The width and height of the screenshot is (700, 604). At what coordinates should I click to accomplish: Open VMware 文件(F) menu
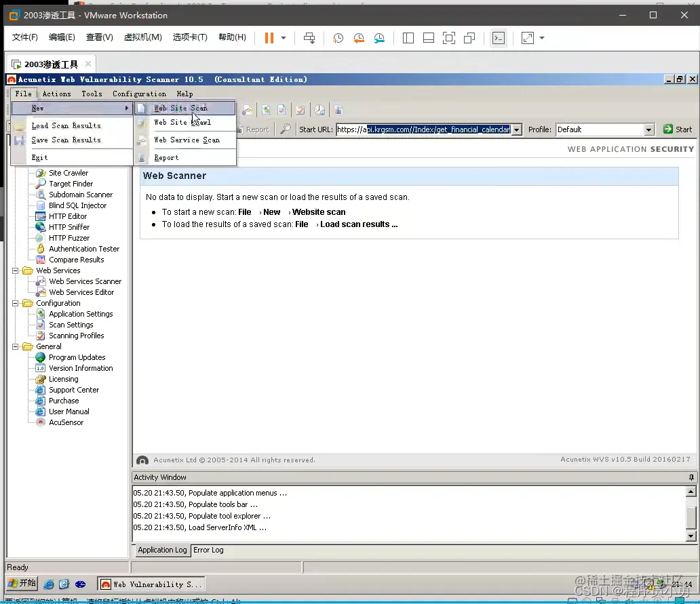[24, 37]
